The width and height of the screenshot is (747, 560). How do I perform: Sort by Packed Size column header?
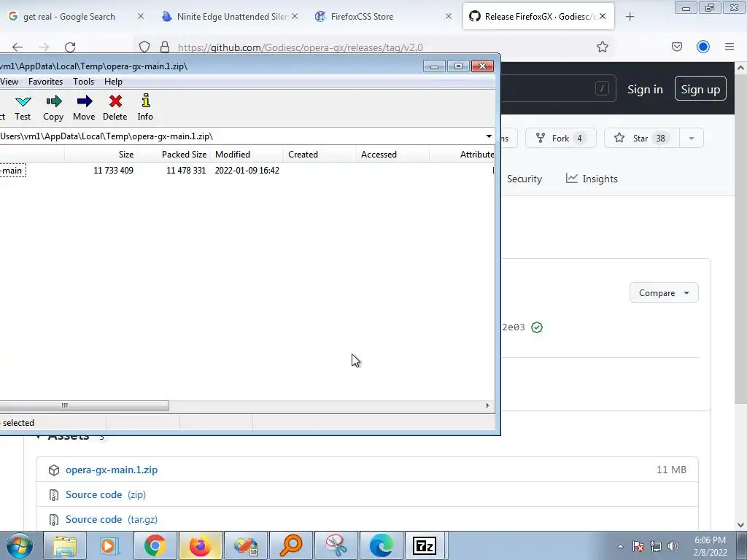click(174, 155)
